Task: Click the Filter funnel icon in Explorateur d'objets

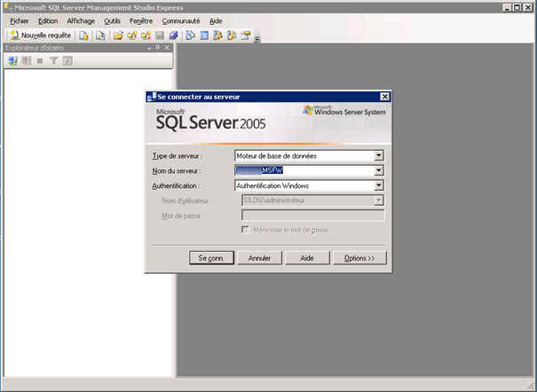Action: click(53, 61)
